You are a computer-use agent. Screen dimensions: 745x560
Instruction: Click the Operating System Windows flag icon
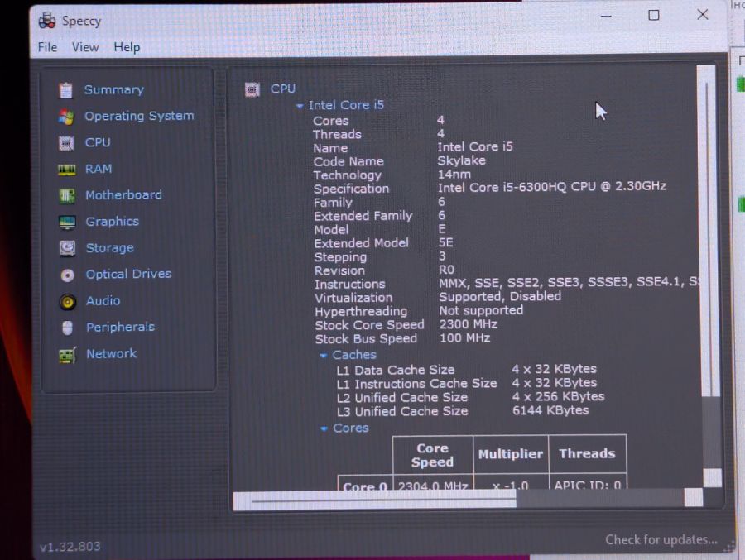66,117
